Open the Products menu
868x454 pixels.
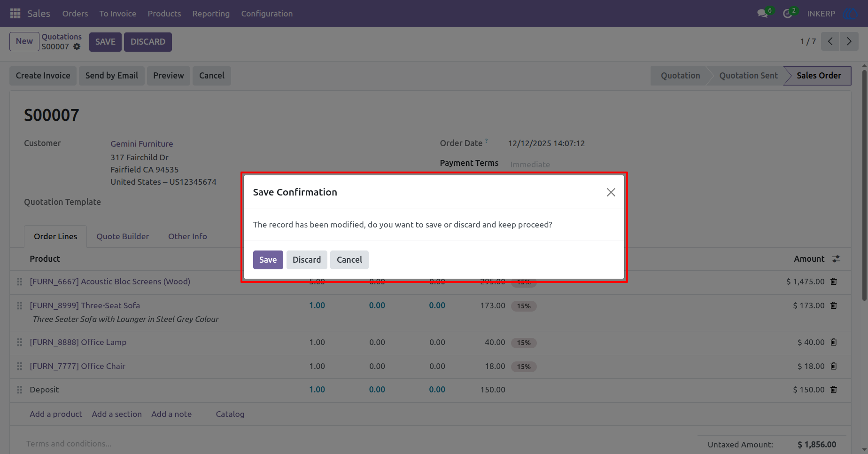tap(164, 14)
